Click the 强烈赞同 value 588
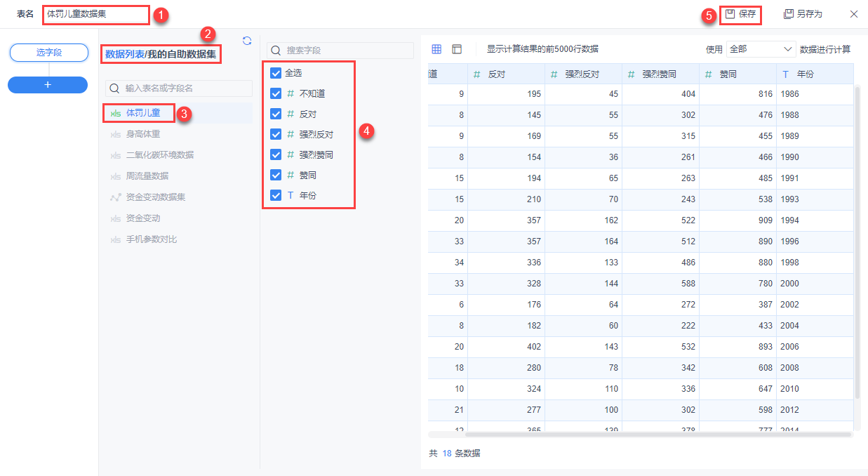This screenshot has width=868, height=476. 688,284
